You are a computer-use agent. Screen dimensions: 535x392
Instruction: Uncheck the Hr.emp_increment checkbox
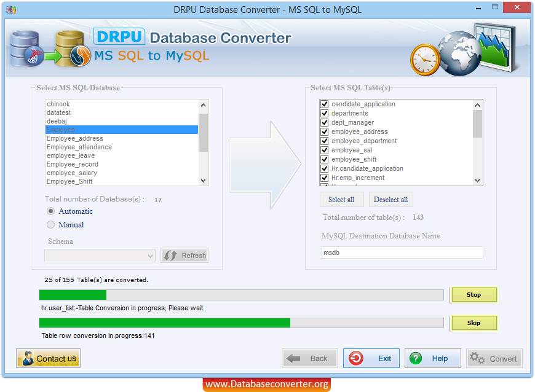click(325, 178)
